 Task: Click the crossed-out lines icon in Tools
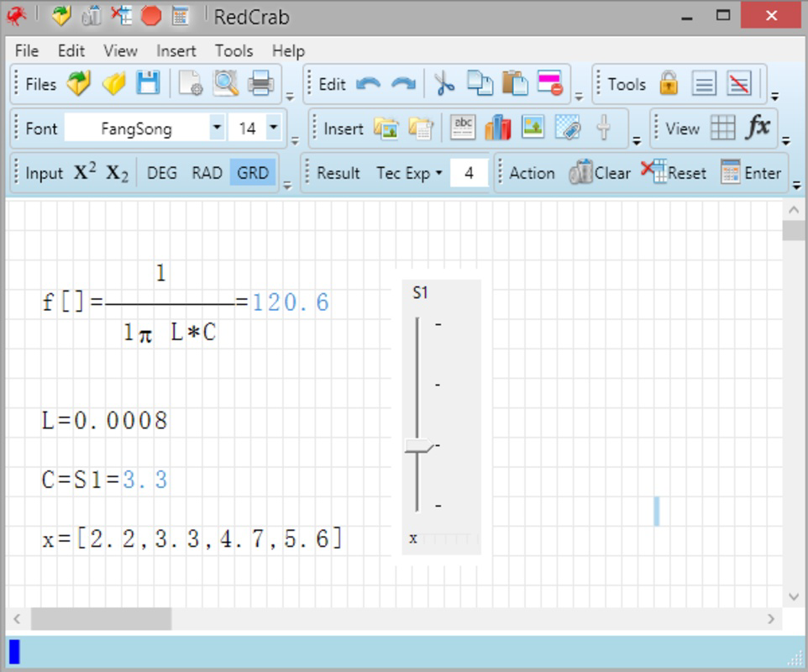click(739, 83)
